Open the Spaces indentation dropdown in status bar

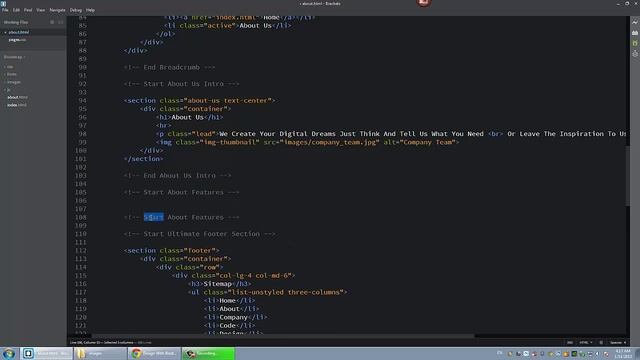[x=618, y=342]
